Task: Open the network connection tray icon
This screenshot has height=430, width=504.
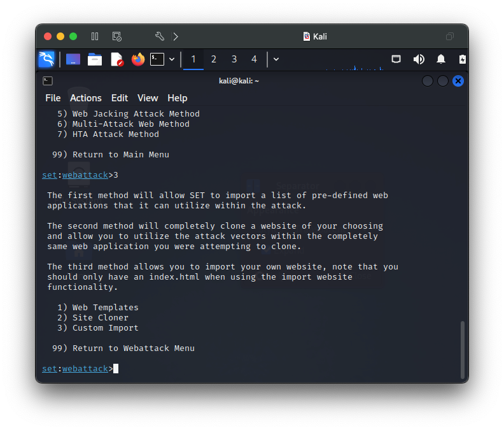Action: tap(396, 59)
